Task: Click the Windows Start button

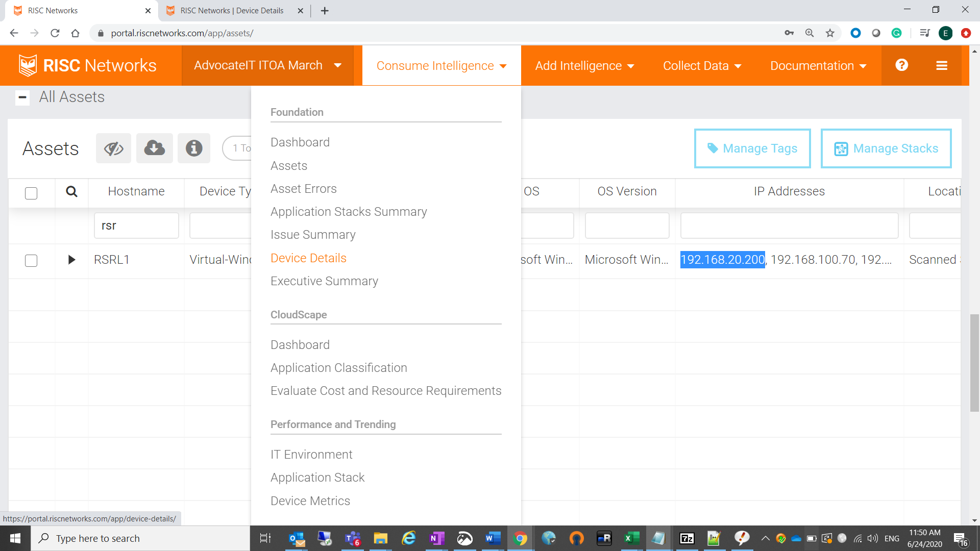Action: coord(15,538)
